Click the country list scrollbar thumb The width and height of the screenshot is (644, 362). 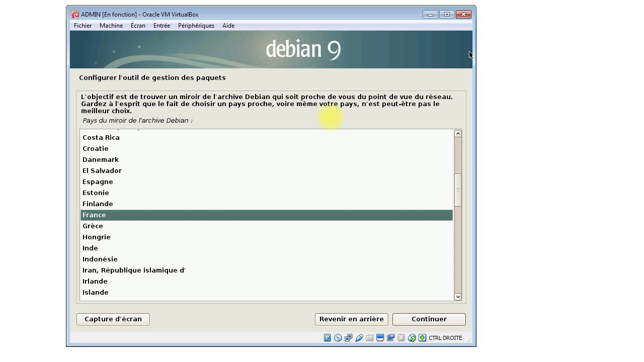point(458,190)
